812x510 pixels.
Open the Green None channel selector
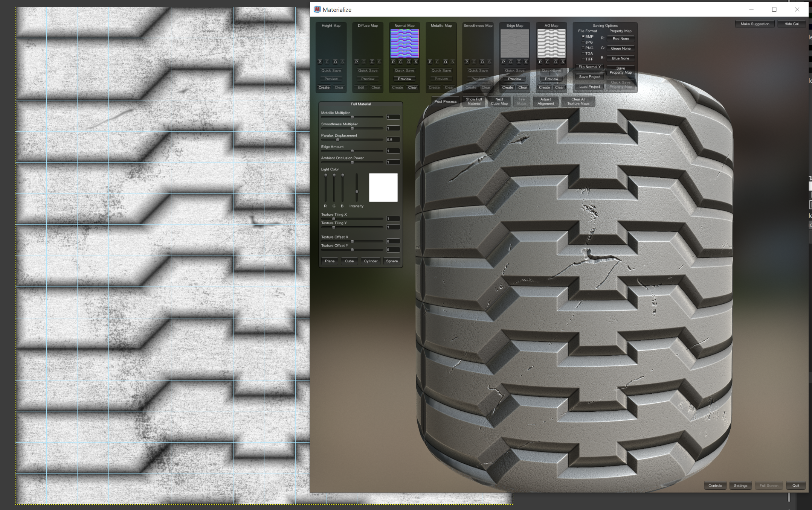click(620, 49)
